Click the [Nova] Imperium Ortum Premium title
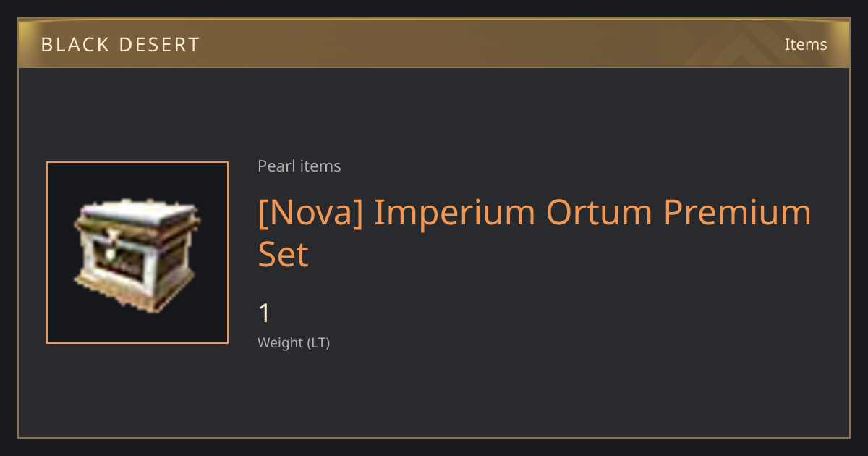This screenshot has height=456, width=868. coord(535,213)
